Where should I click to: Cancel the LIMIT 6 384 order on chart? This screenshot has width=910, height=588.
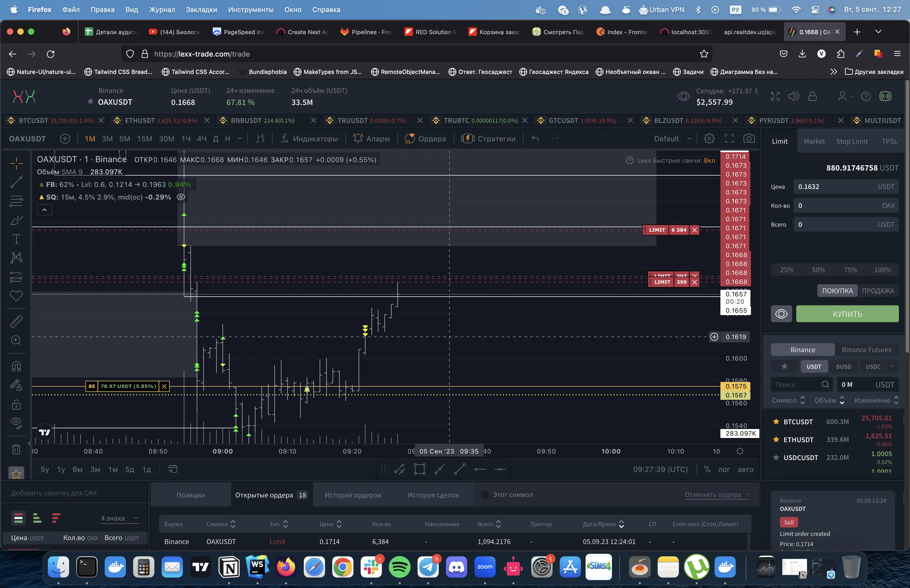[x=695, y=230]
